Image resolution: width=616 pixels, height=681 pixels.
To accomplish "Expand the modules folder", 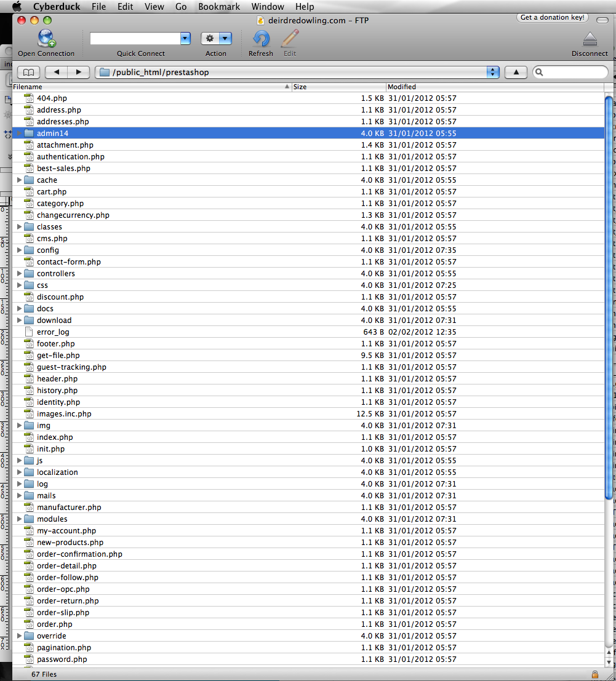I will point(19,519).
